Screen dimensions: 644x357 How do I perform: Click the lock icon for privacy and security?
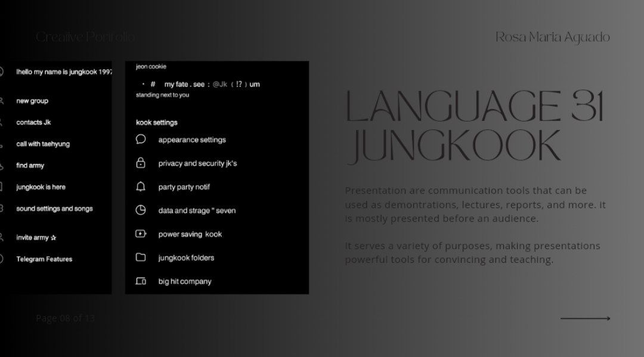click(x=141, y=163)
